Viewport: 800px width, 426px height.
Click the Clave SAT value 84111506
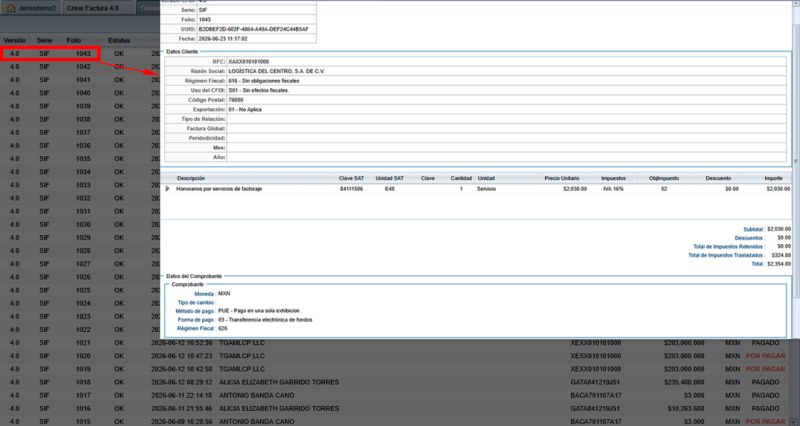point(352,189)
